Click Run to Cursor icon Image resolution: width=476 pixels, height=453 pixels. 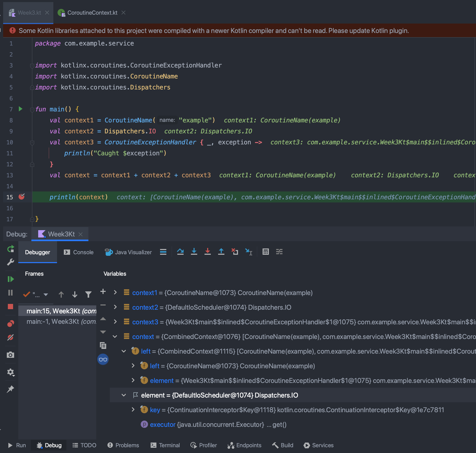click(249, 252)
